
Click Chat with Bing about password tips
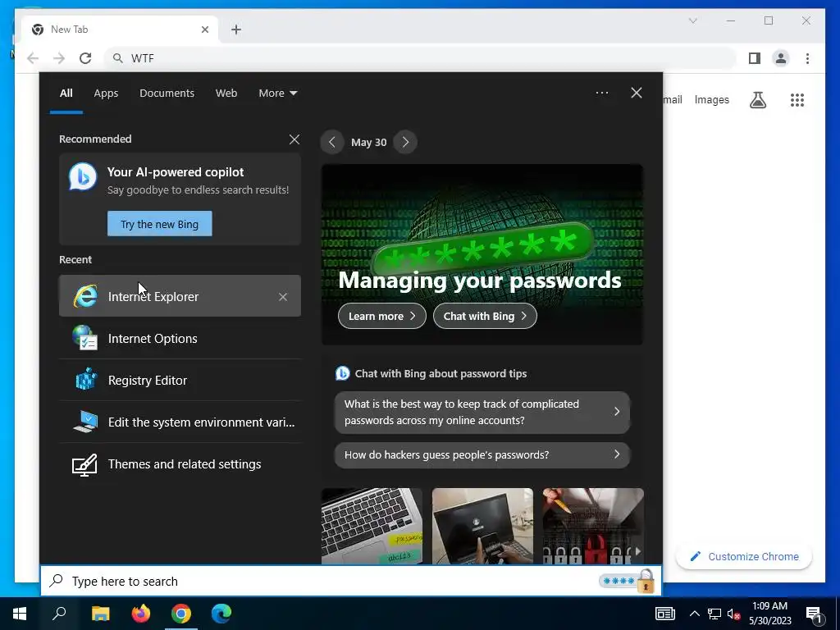(441, 373)
